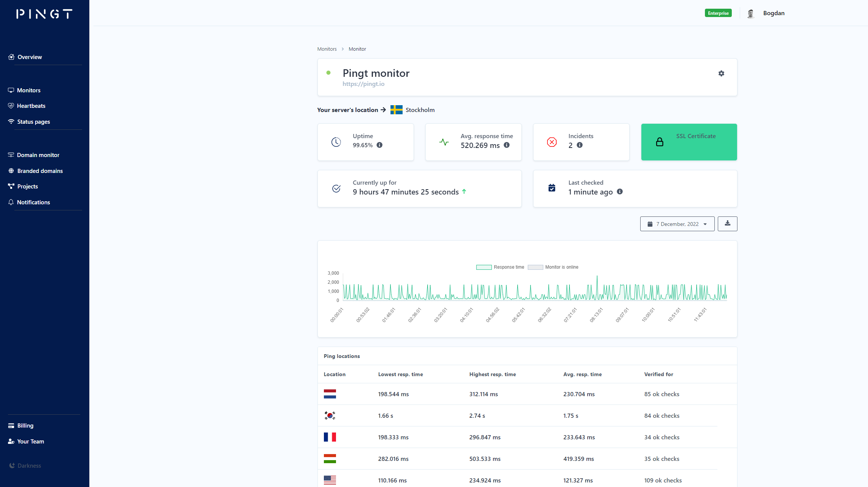
Task: Select Status pages in sidebar
Action: coord(29,121)
